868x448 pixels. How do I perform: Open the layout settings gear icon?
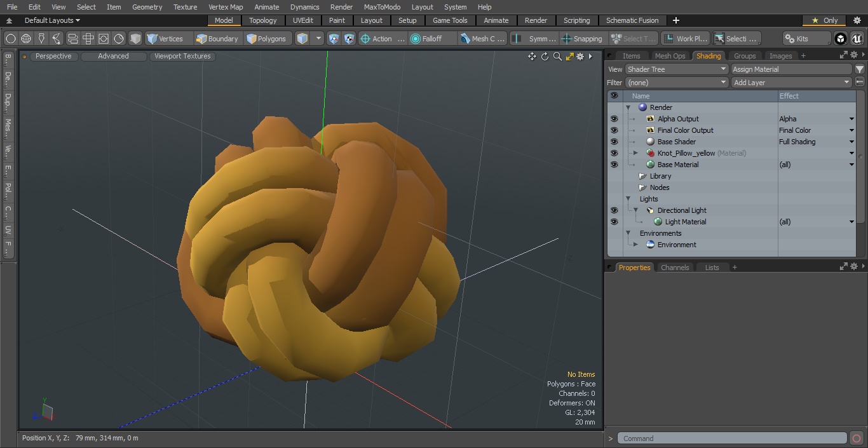coord(856,20)
